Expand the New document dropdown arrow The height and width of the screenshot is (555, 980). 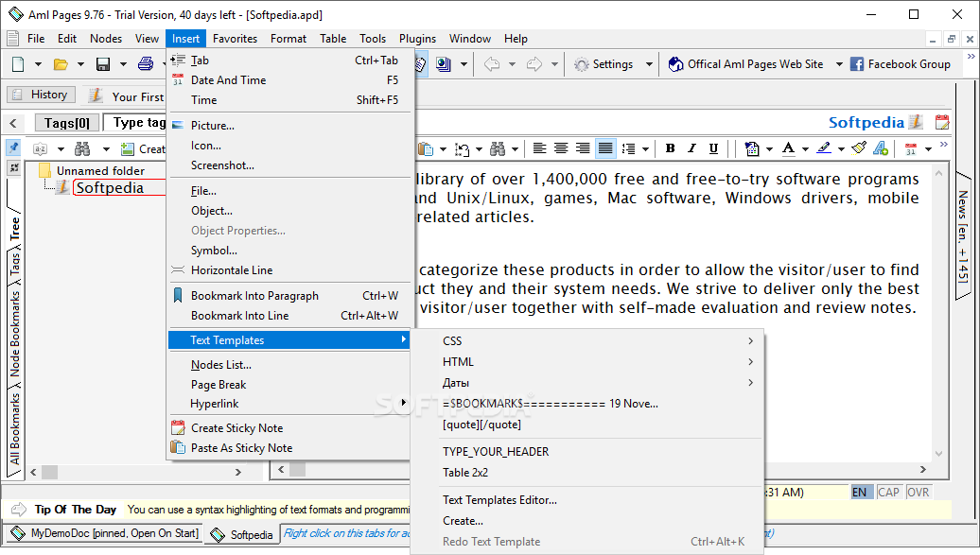(x=38, y=64)
